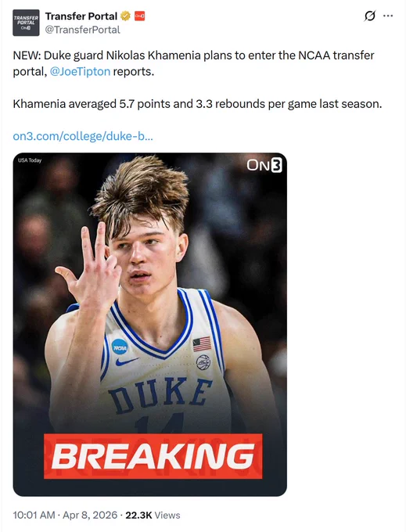The height and width of the screenshot is (532, 406).
Task: Click the USA Today photo credit
Action: tap(30, 160)
